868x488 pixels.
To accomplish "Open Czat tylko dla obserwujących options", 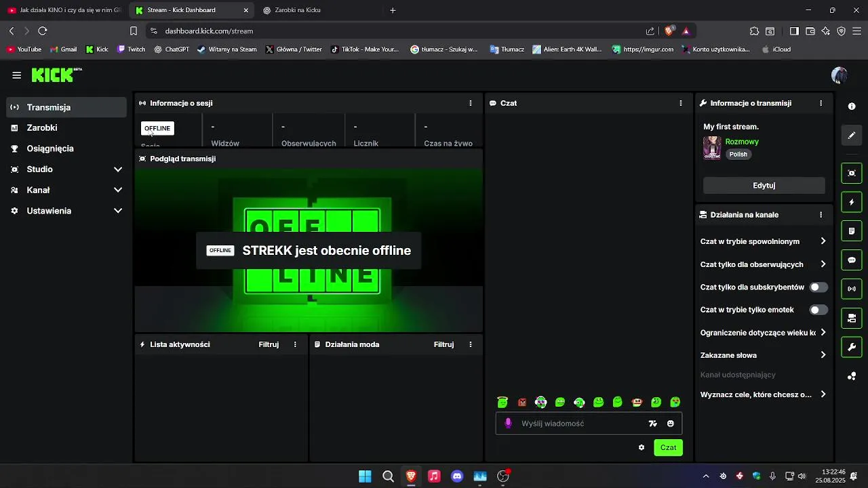I will pos(764,264).
